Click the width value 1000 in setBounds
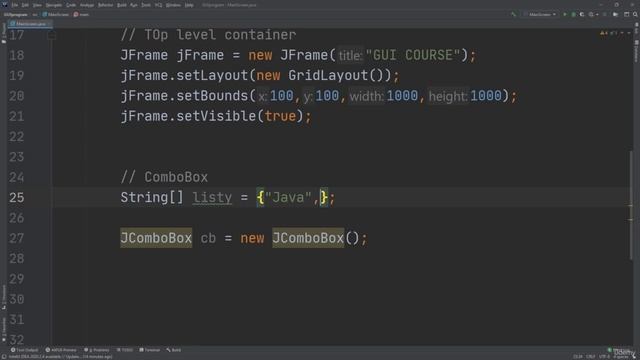Screen dimensions: 640x360 (402, 96)
